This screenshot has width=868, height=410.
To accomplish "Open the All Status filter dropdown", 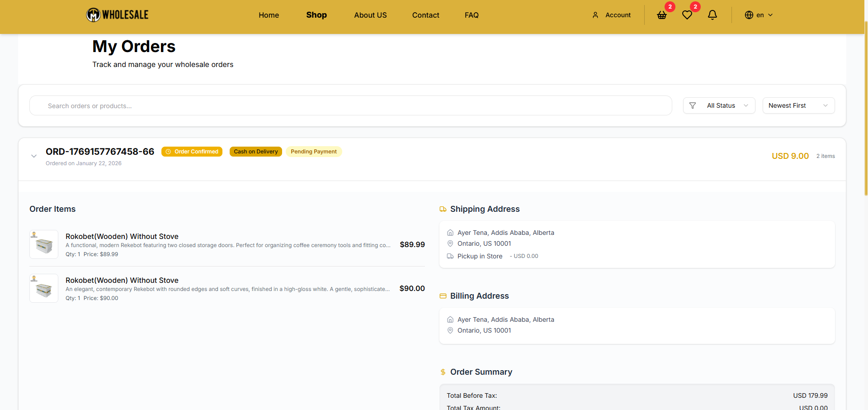I will tap(726, 105).
